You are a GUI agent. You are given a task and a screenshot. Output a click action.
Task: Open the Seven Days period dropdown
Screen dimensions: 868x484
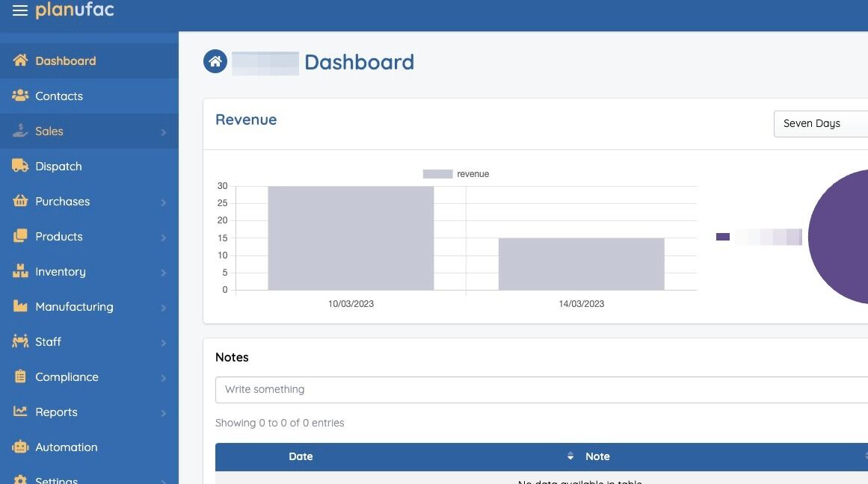pos(820,123)
